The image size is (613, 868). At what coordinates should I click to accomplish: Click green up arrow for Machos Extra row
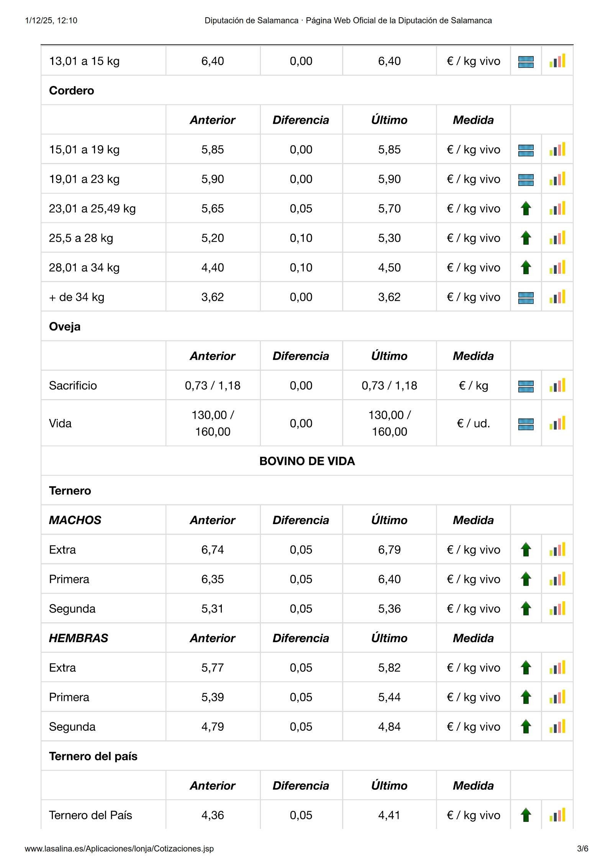(526, 550)
